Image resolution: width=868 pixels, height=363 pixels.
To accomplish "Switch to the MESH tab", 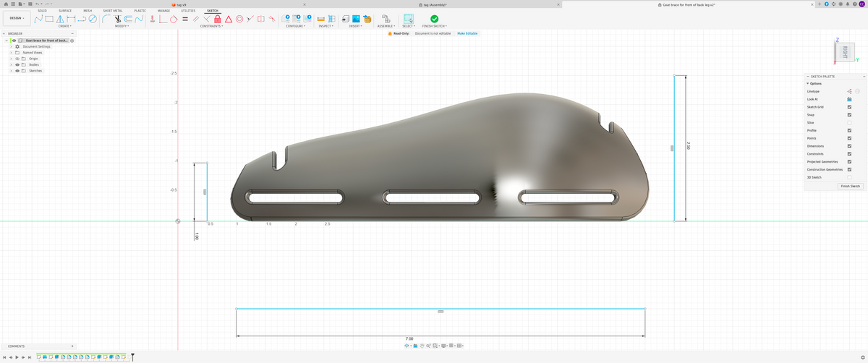I will tap(88, 11).
